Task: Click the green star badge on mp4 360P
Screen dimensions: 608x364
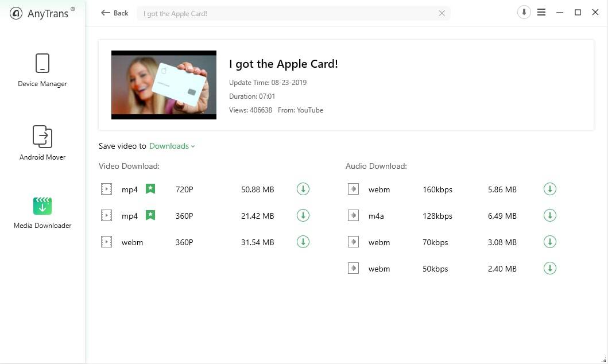Action: click(x=150, y=215)
